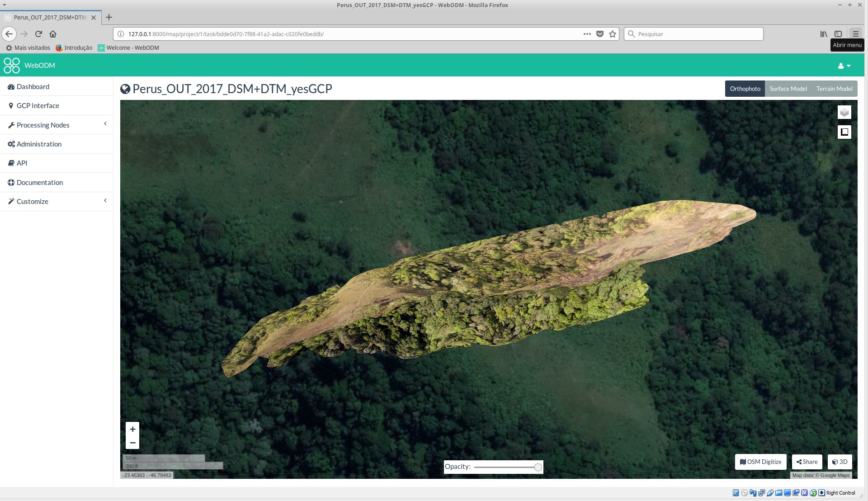Select the Terrain Model tab

834,89
